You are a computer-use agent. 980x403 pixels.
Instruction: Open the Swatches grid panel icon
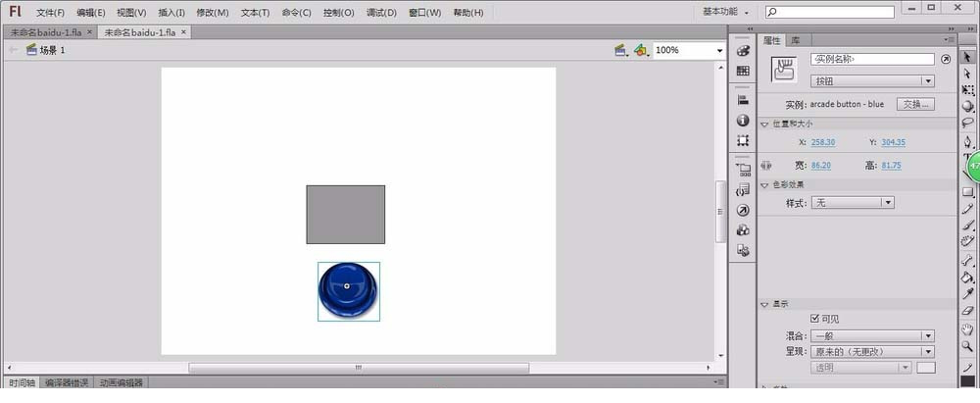(x=743, y=72)
